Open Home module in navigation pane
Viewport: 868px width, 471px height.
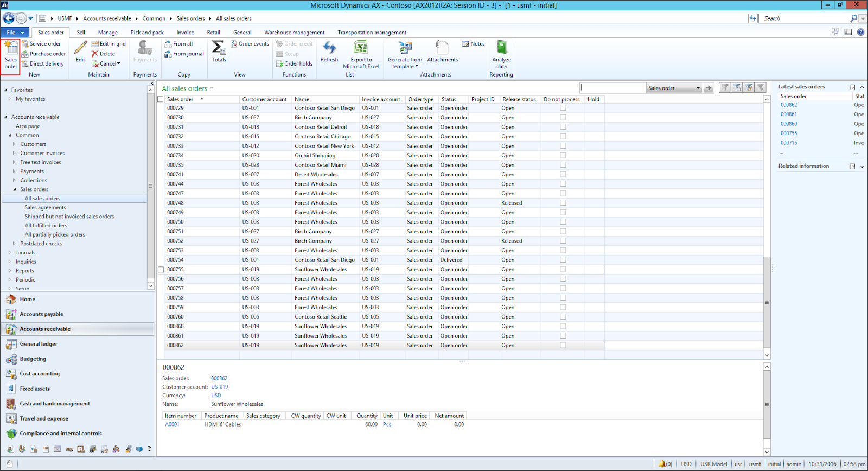pos(78,299)
